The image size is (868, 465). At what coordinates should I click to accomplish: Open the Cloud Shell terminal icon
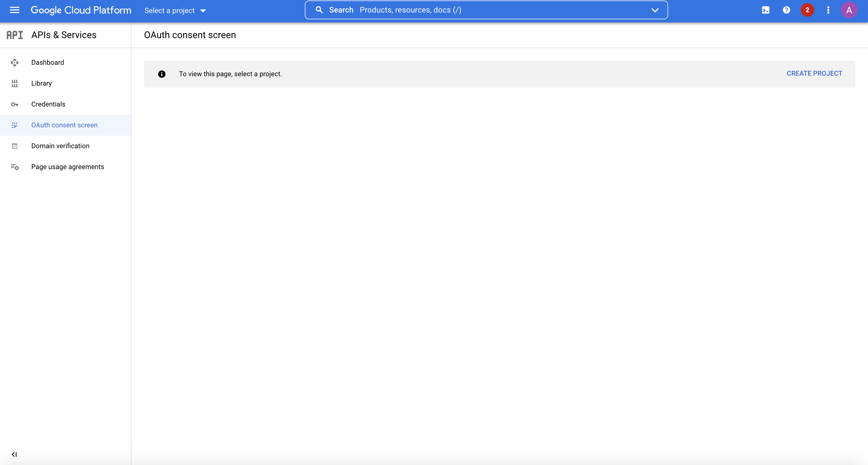[765, 10]
